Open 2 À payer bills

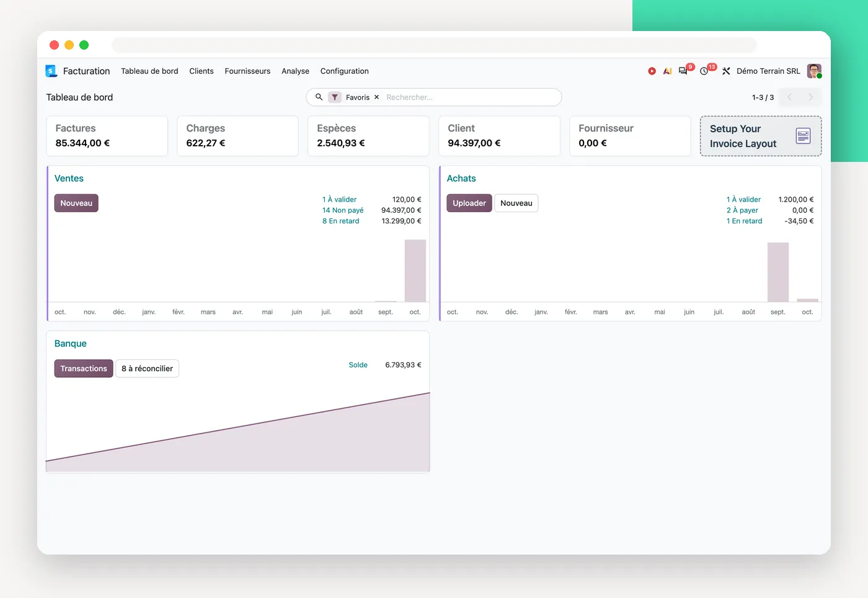point(742,210)
